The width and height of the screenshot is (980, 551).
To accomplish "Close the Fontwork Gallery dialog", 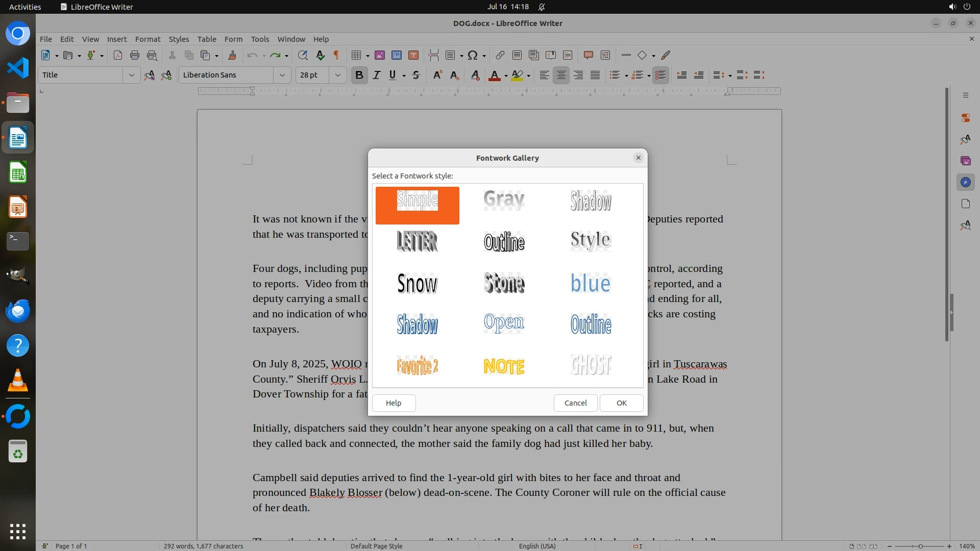I will point(638,158).
